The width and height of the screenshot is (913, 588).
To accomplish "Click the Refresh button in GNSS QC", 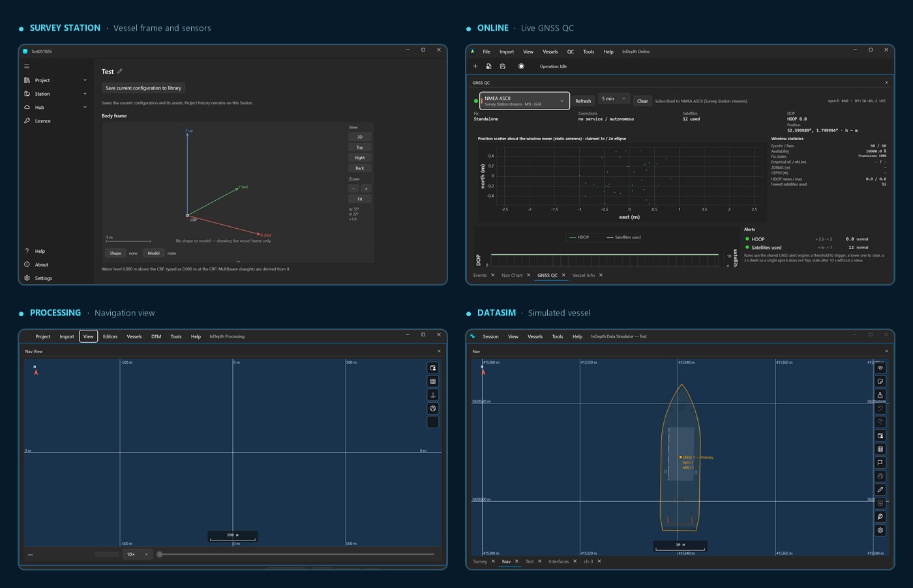I will tap(583, 101).
